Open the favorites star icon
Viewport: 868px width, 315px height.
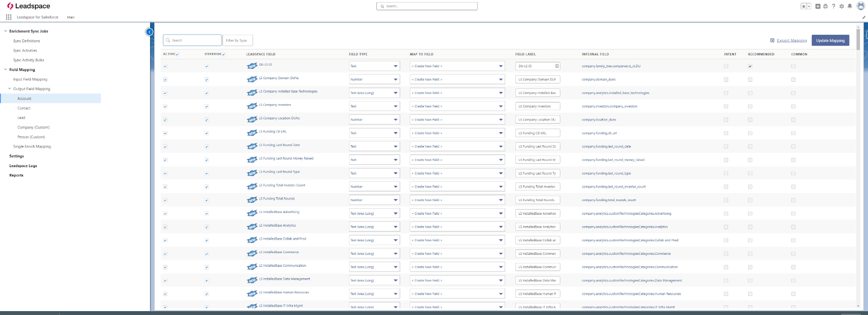[x=804, y=7]
